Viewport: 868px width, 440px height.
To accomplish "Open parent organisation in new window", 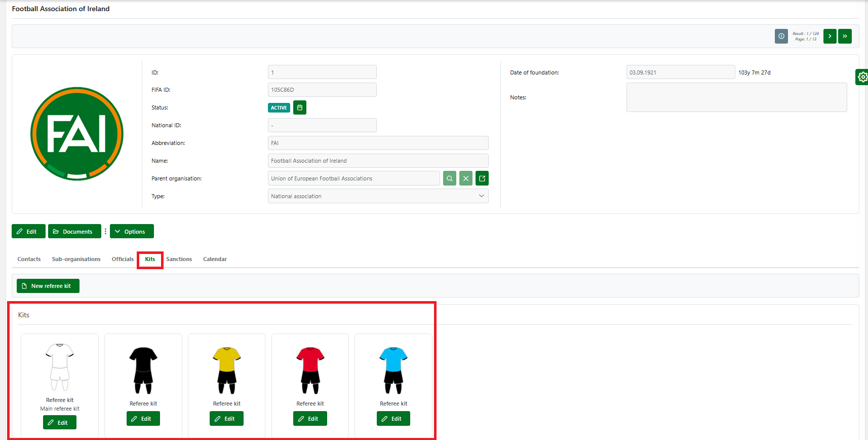I will click(482, 178).
